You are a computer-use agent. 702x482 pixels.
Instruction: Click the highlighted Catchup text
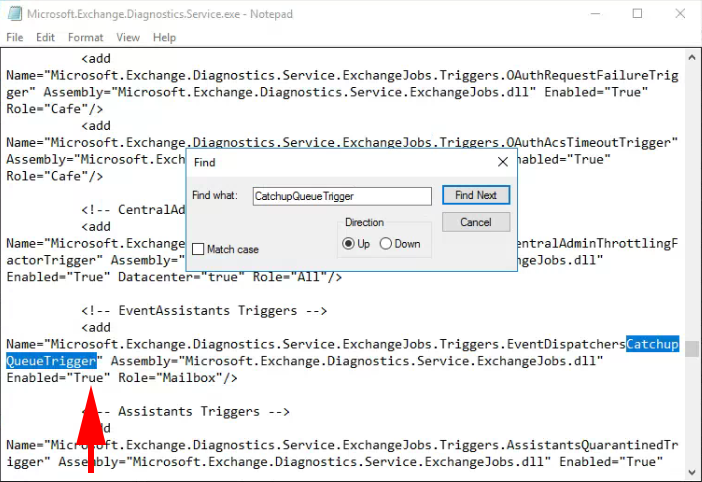click(x=652, y=344)
